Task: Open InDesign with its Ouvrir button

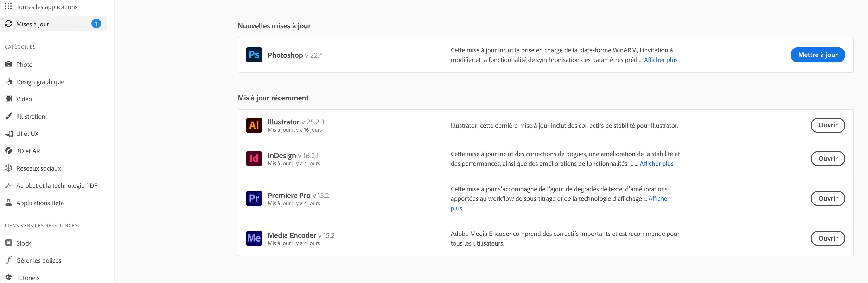Action: tap(827, 159)
